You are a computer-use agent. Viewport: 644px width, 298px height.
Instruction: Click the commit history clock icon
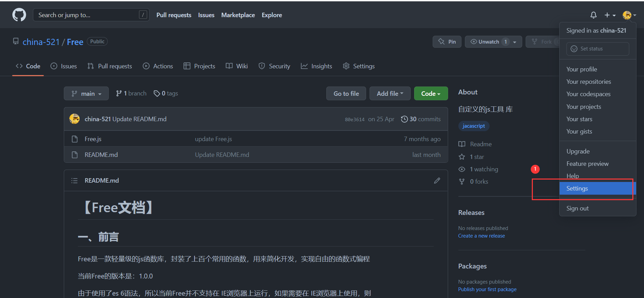click(404, 119)
